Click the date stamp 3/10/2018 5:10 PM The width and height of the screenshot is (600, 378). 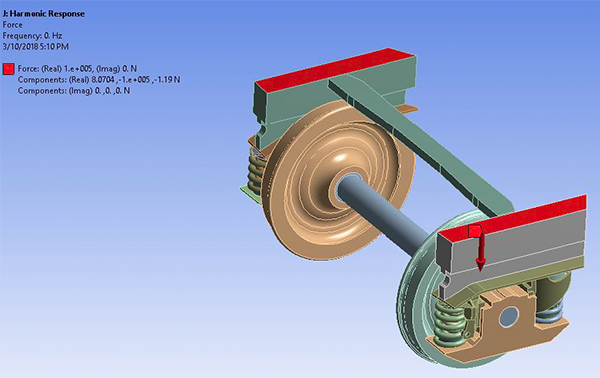click(x=36, y=47)
